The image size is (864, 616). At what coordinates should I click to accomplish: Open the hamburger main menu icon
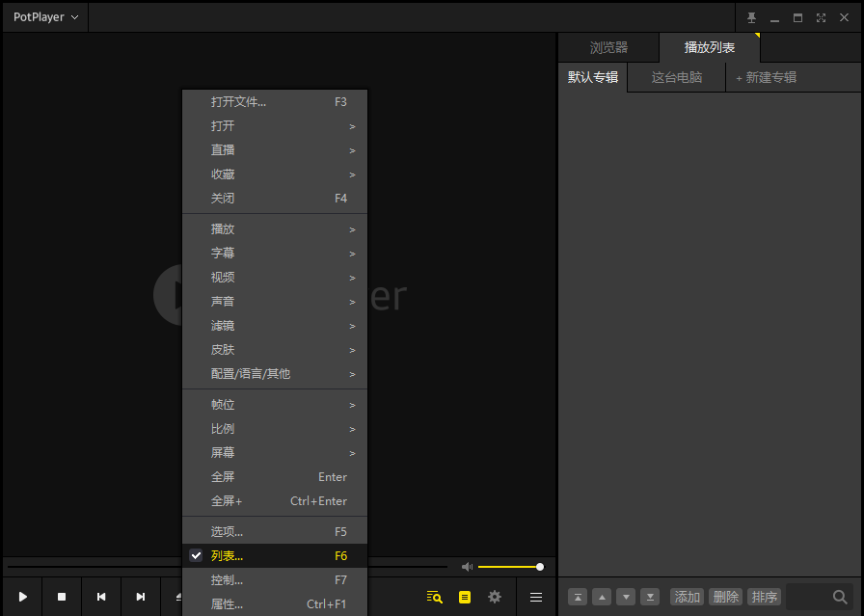click(535, 598)
